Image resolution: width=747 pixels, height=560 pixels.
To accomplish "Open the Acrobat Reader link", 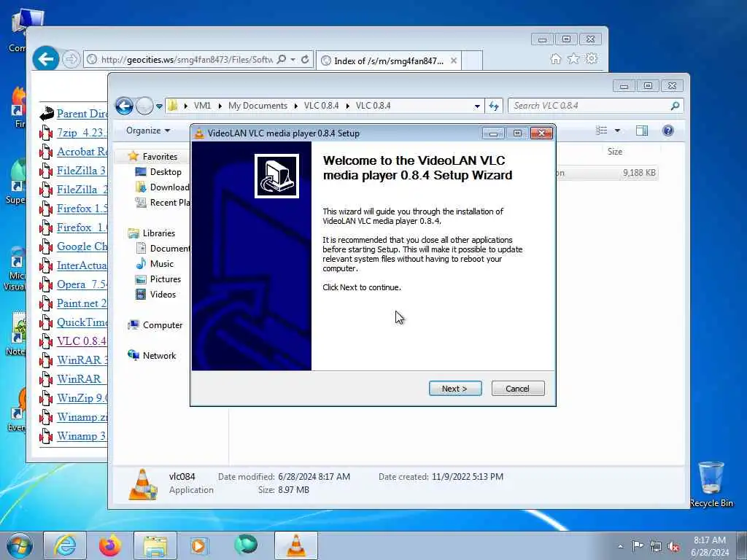I will tap(82, 152).
